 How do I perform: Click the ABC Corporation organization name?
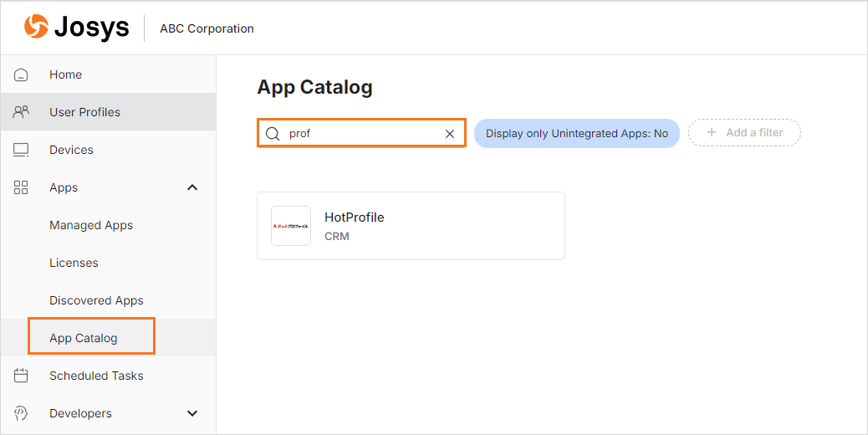[207, 28]
